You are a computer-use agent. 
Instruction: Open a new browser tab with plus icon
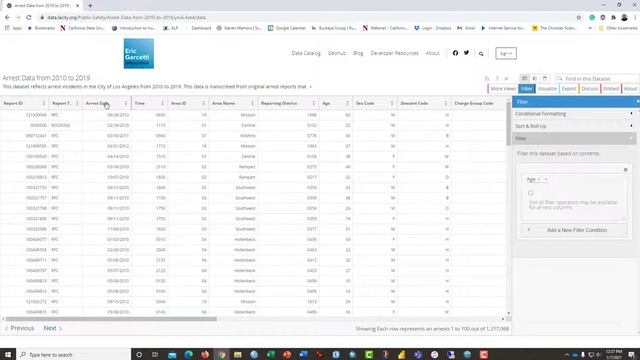tap(90, 6)
